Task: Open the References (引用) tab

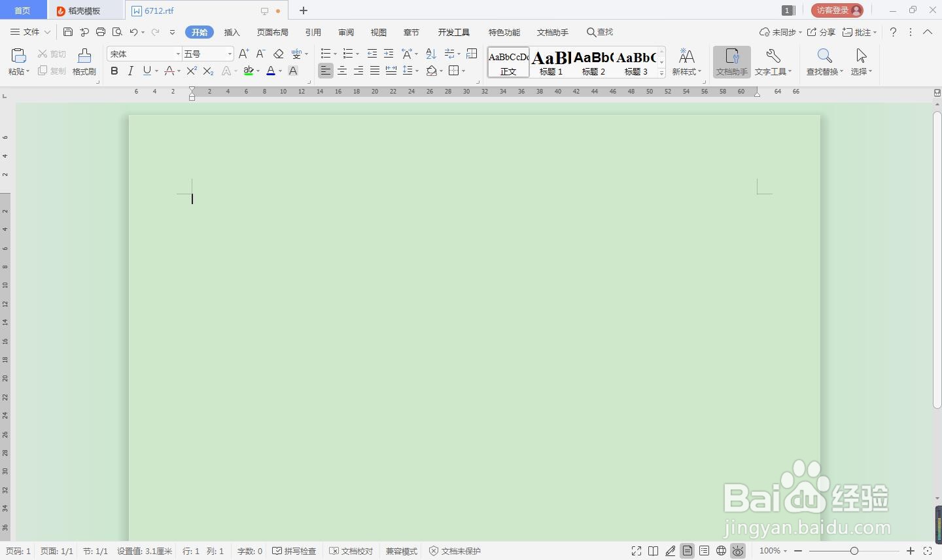Action: [x=313, y=32]
